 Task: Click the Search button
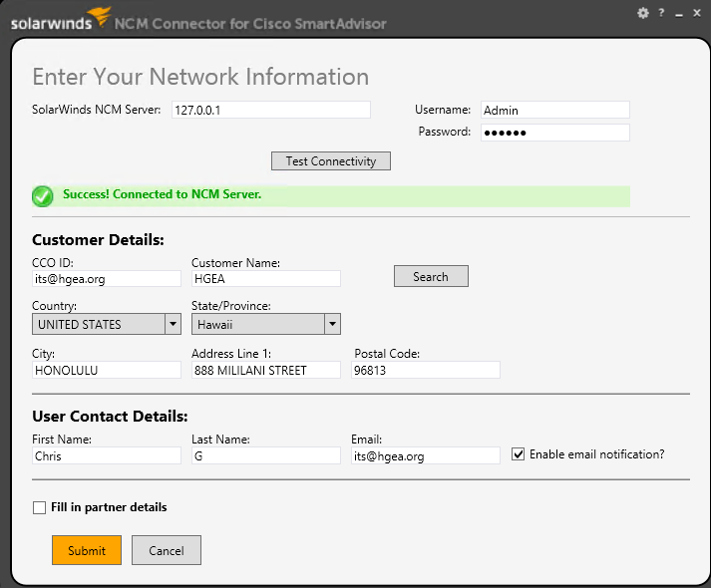(x=431, y=276)
